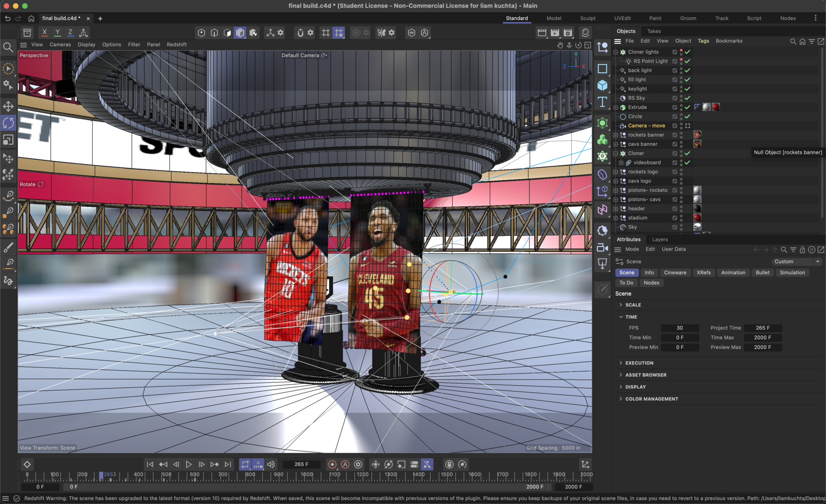Lock the X axis

[x=44, y=32]
